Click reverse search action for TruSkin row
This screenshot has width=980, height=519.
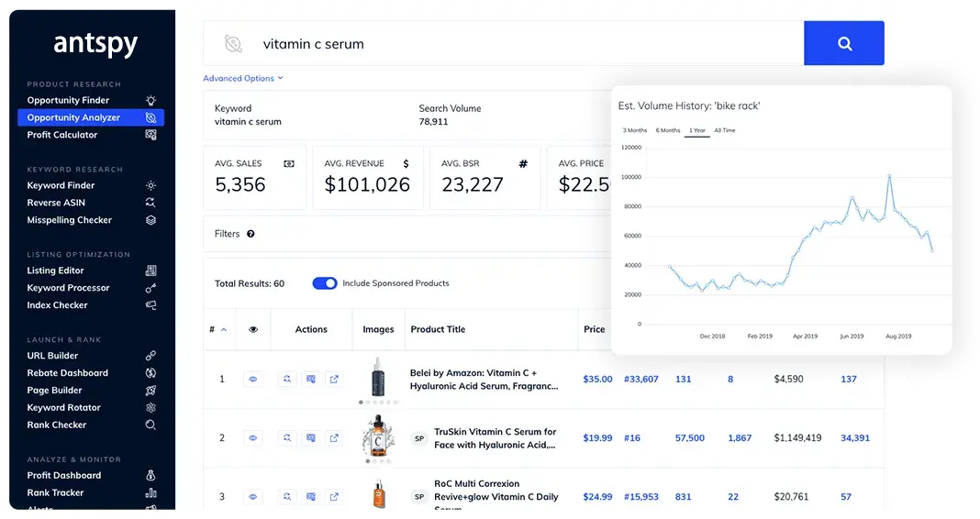(x=287, y=437)
